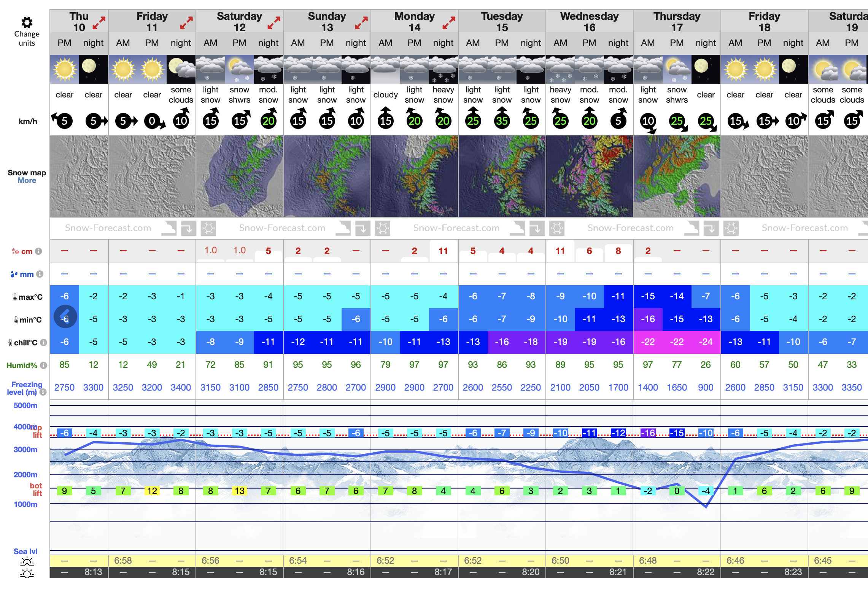Expand Monday 14 detailed forecast arrows
Image resolution: width=868 pixels, height=604 pixels.
449,22
